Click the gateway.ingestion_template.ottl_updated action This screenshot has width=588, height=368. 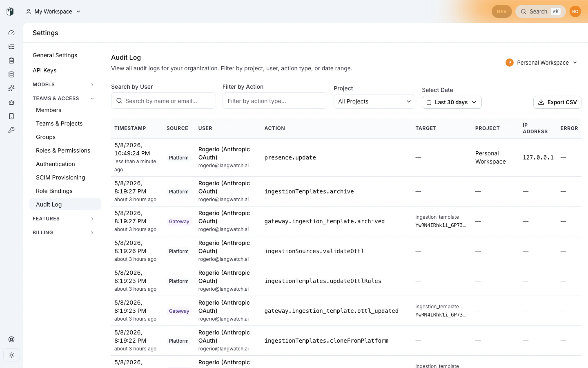(332, 311)
